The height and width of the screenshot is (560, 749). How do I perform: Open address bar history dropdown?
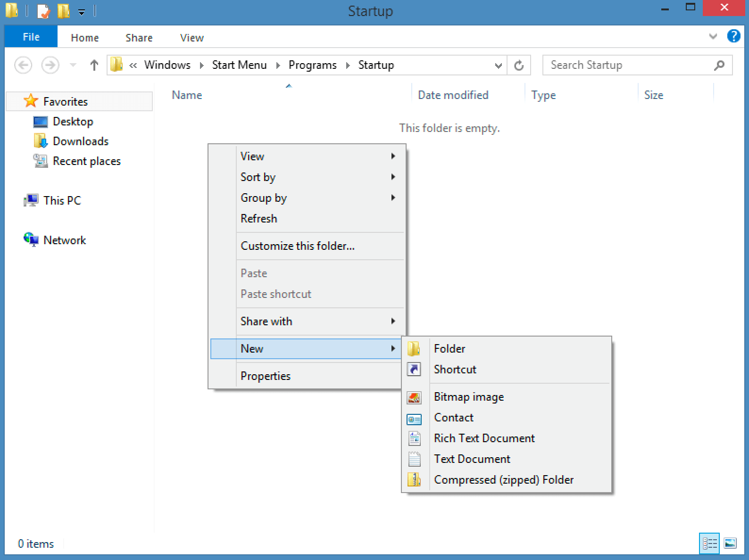tap(498, 66)
